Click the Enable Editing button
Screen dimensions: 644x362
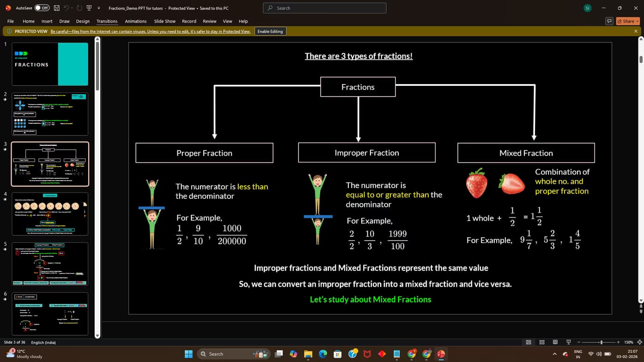click(x=270, y=31)
